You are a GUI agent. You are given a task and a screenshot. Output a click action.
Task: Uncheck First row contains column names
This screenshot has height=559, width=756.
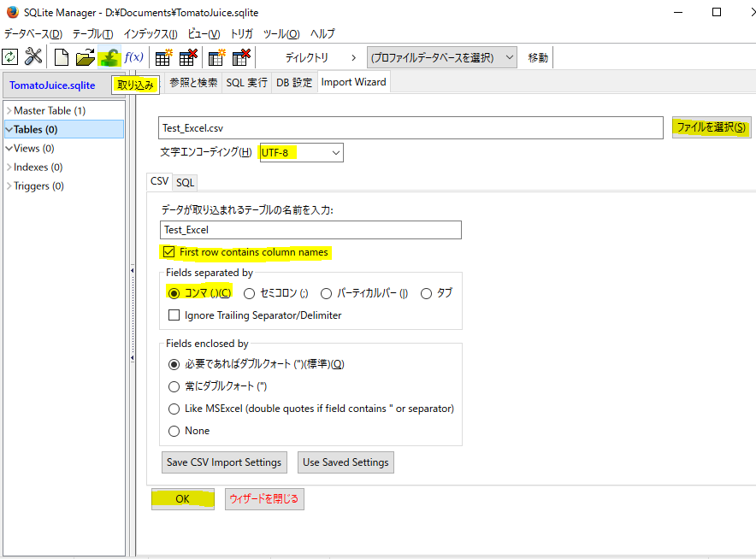pyautogui.click(x=168, y=252)
